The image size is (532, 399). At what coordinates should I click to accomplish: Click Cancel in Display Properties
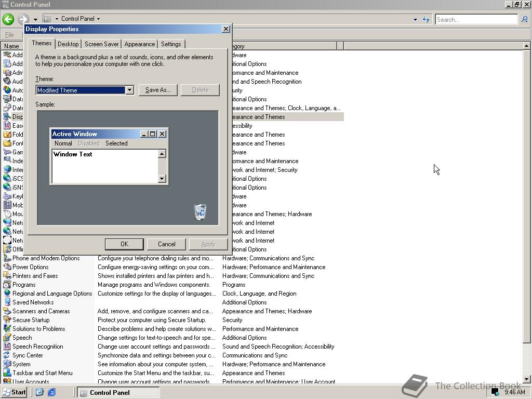click(167, 244)
